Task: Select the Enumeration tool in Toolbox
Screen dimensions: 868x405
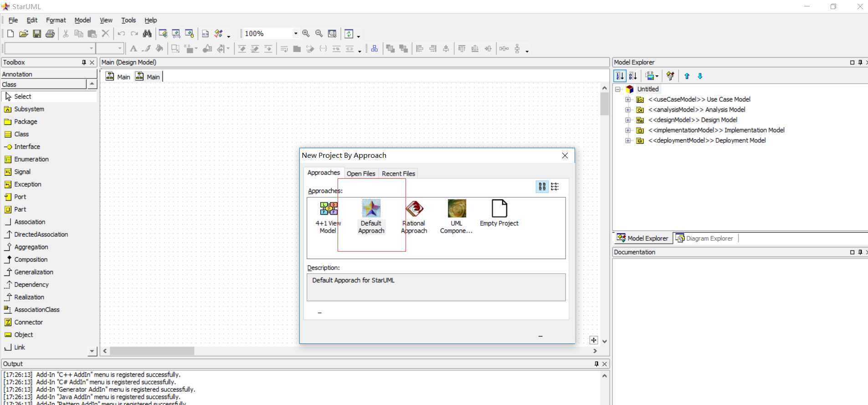Action: pyautogui.click(x=49, y=159)
